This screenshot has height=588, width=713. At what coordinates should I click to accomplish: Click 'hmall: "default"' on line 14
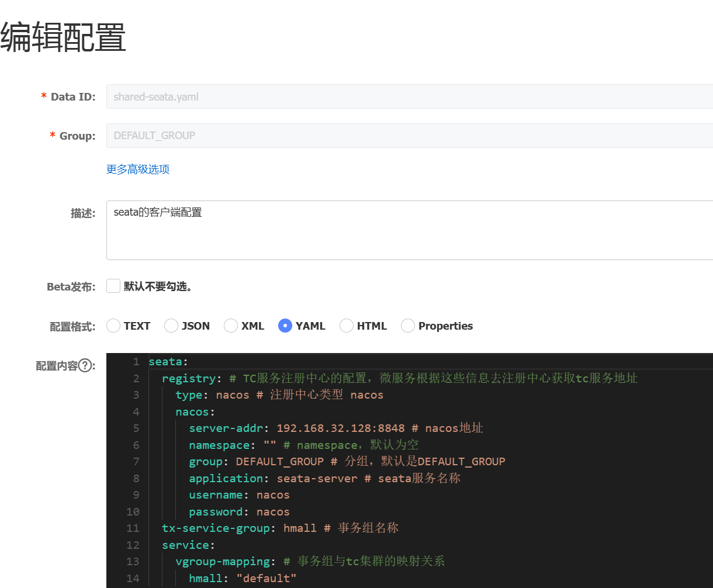pyautogui.click(x=243, y=578)
